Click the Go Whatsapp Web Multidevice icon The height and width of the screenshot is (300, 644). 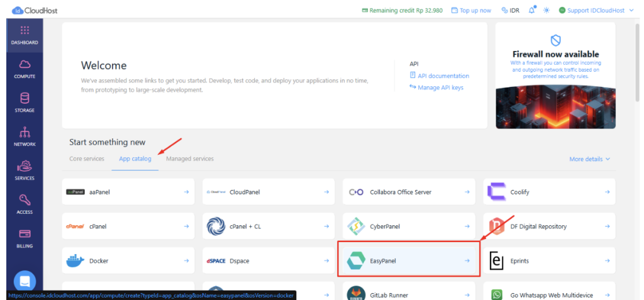(x=497, y=295)
